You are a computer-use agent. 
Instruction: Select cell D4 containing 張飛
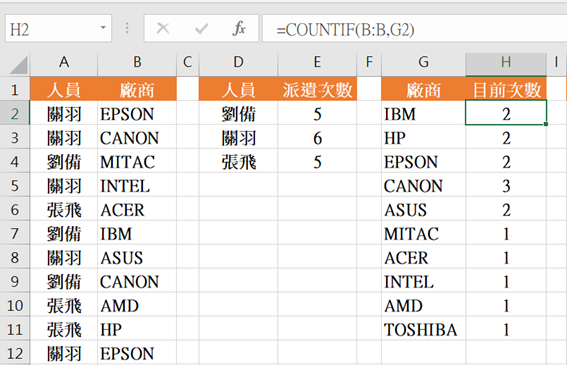point(238,162)
